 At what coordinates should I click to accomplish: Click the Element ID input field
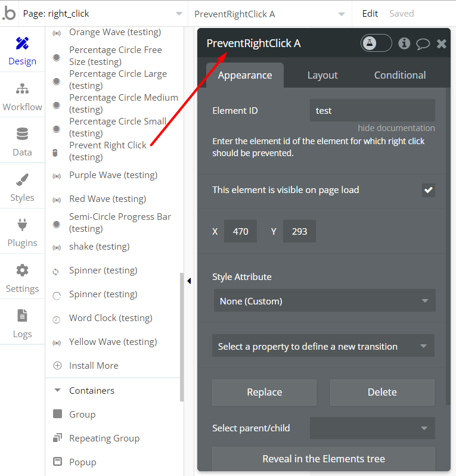pos(373,110)
